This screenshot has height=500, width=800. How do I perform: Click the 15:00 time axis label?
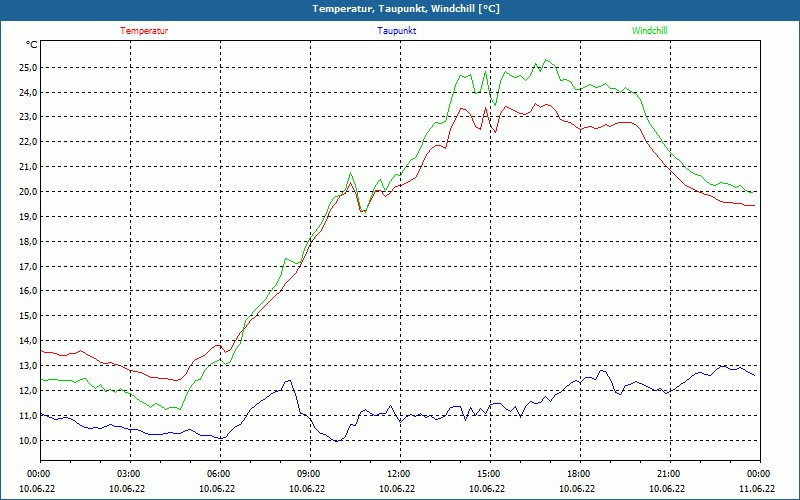click(489, 474)
